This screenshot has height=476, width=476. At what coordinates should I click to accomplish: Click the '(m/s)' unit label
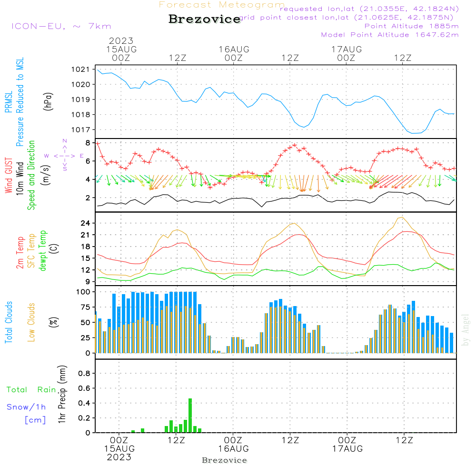(46, 175)
